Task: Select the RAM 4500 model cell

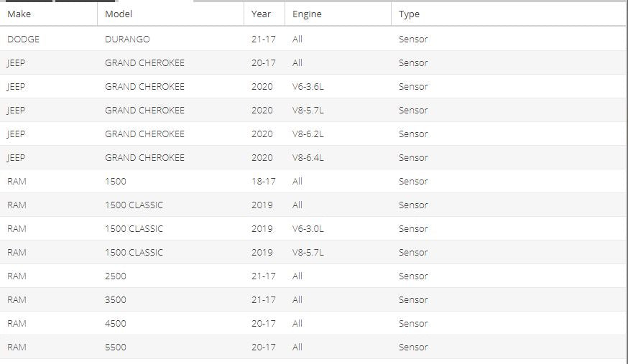Action: pos(115,323)
